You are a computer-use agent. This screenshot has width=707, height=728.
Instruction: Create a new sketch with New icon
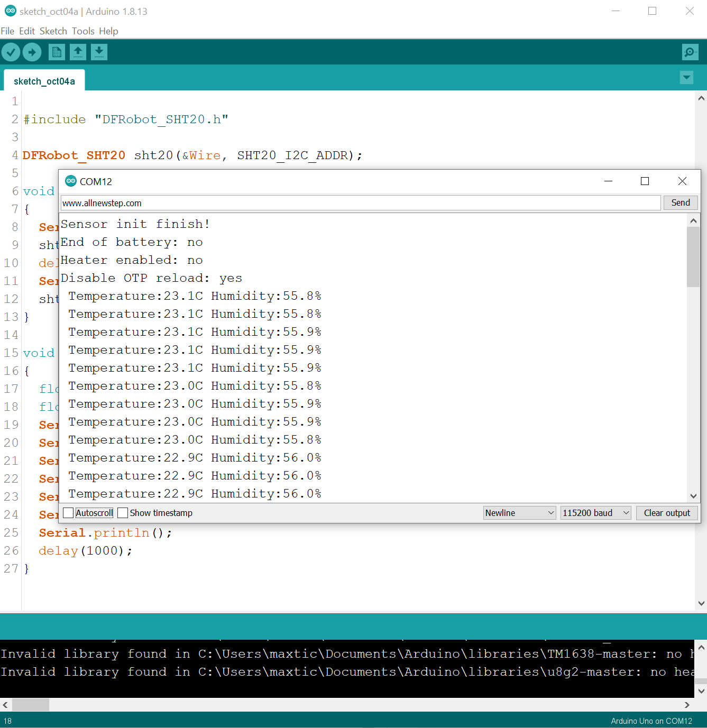pos(56,52)
